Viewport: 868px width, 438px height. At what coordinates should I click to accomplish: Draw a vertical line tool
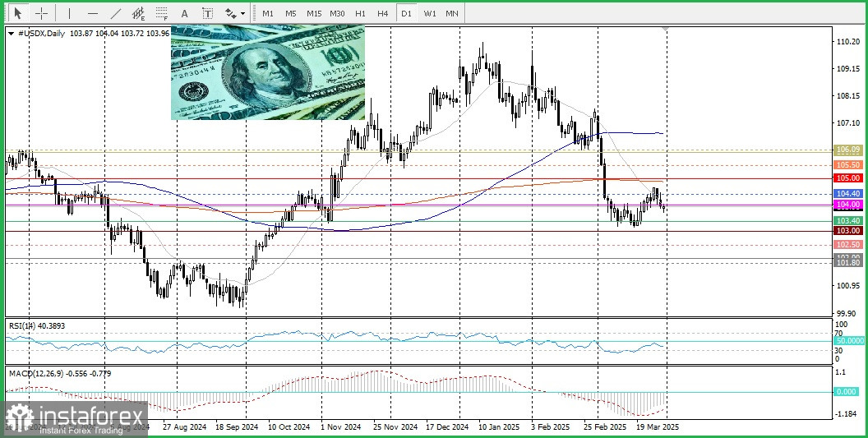coord(69,13)
